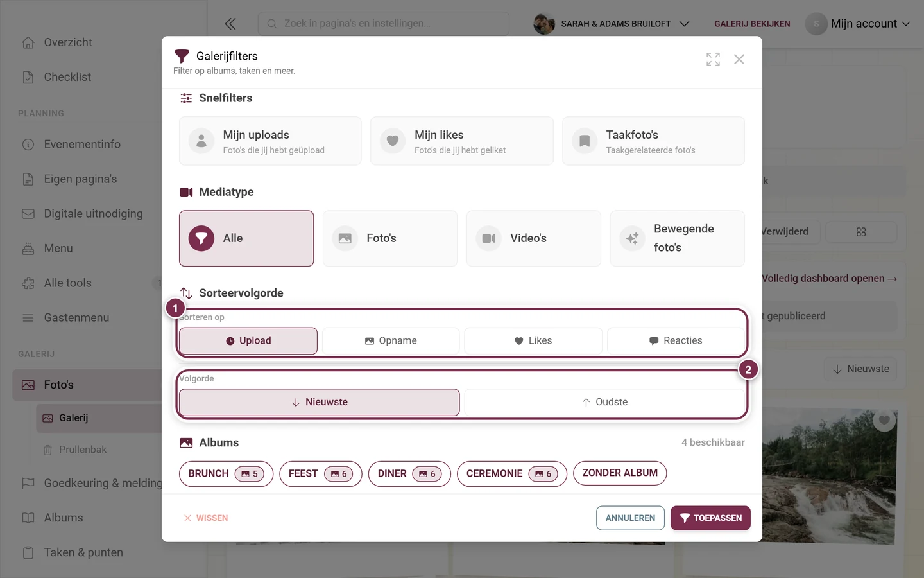Open the Nieuwste sort dropdown behind the dialog
The width and height of the screenshot is (924, 578).
pyautogui.click(x=860, y=369)
